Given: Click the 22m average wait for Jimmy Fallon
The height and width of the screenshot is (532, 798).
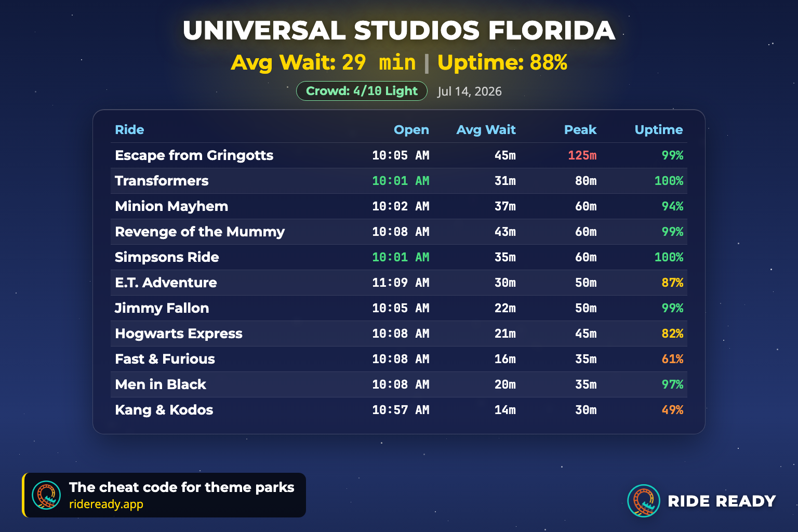Looking at the screenshot, I should (505, 308).
